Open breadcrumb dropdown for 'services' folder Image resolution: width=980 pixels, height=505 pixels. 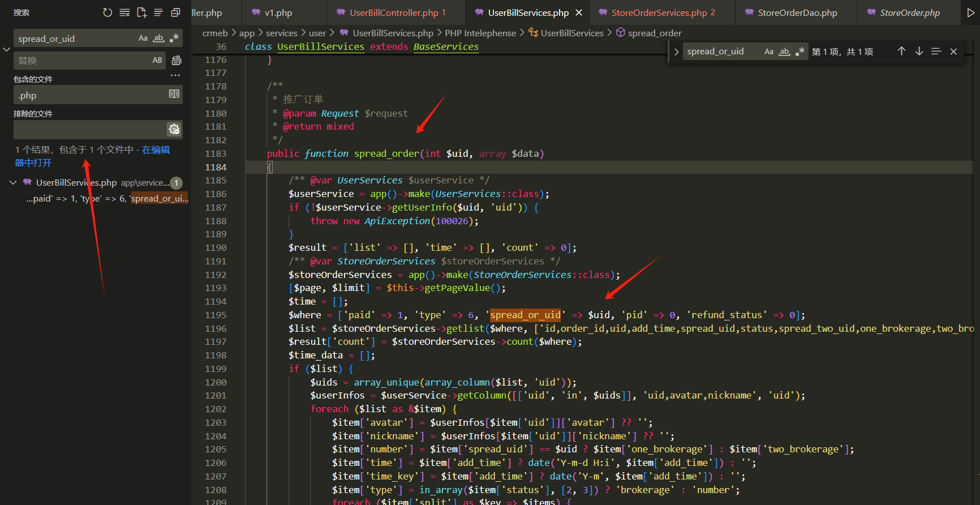point(281,33)
